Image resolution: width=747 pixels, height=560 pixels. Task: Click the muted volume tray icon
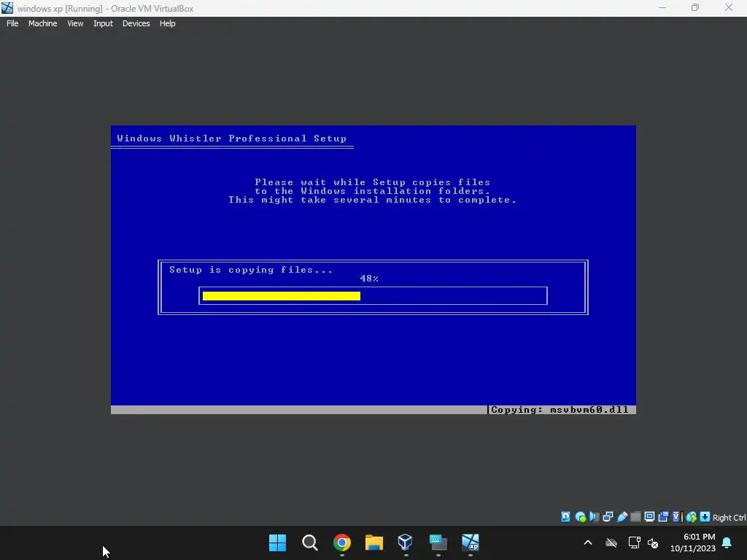653,542
